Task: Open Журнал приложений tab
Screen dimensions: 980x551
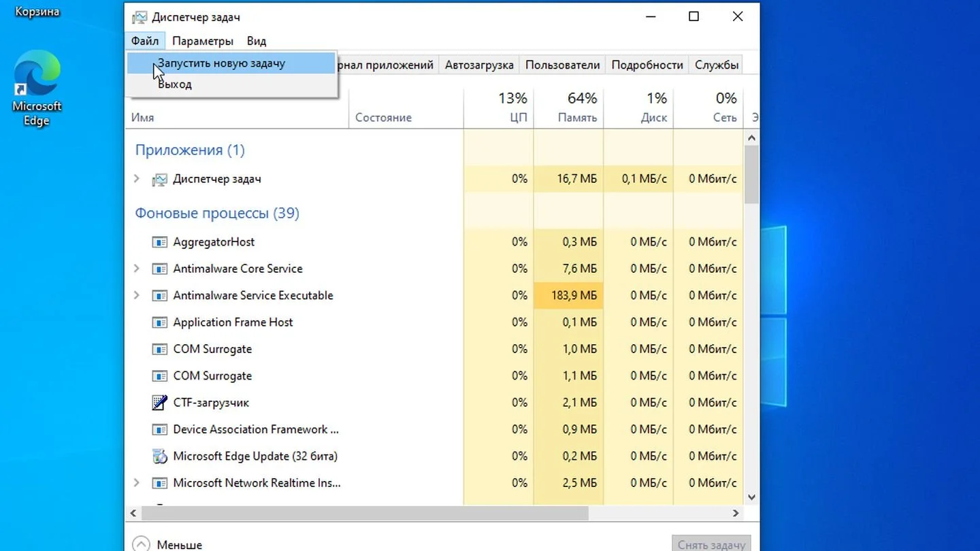Action: click(389, 65)
